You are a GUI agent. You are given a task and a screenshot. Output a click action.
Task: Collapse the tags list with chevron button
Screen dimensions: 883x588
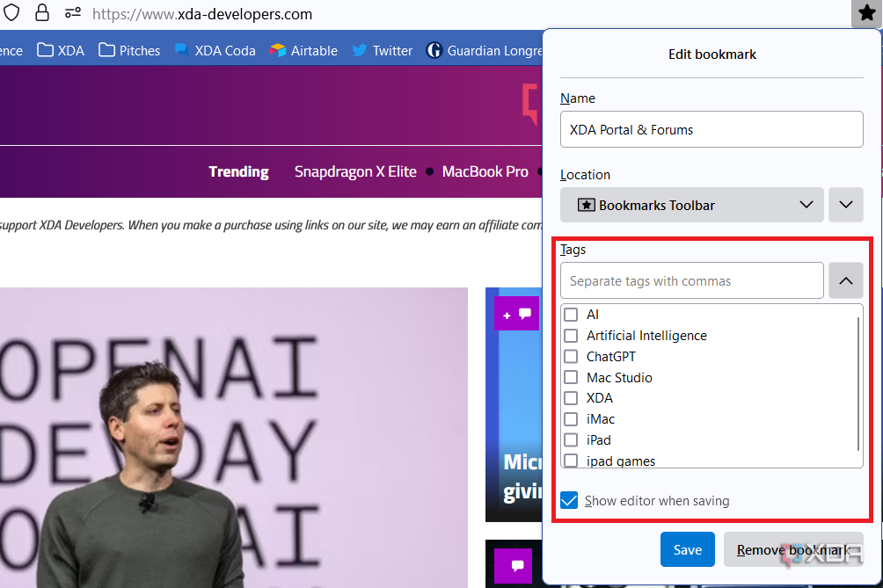(x=846, y=280)
